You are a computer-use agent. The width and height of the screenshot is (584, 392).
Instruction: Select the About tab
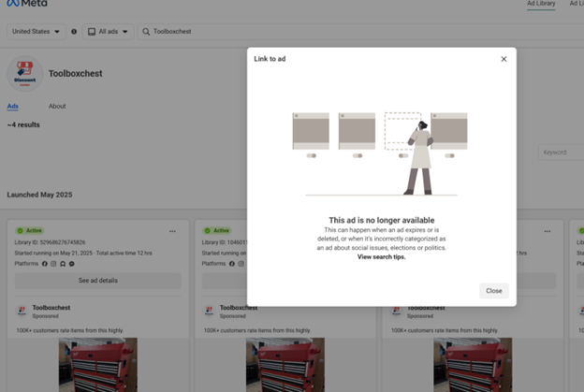[x=57, y=106]
